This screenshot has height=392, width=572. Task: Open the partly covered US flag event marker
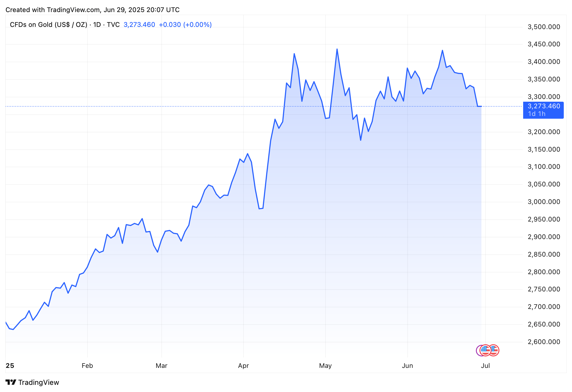(x=495, y=350)
